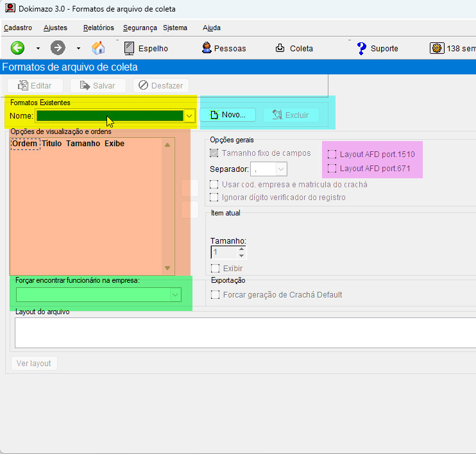Click the Suporte question mark icon
Screen dimensions: 476x454
point(362,48)
